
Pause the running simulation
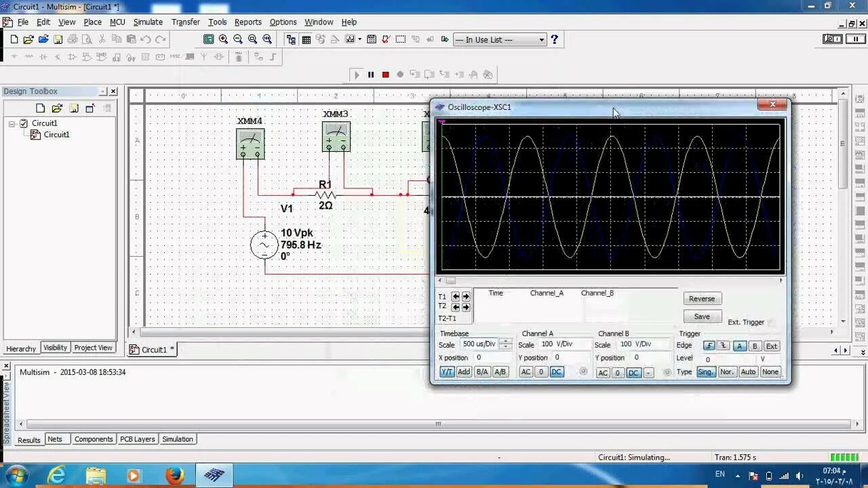coord(371,75)
